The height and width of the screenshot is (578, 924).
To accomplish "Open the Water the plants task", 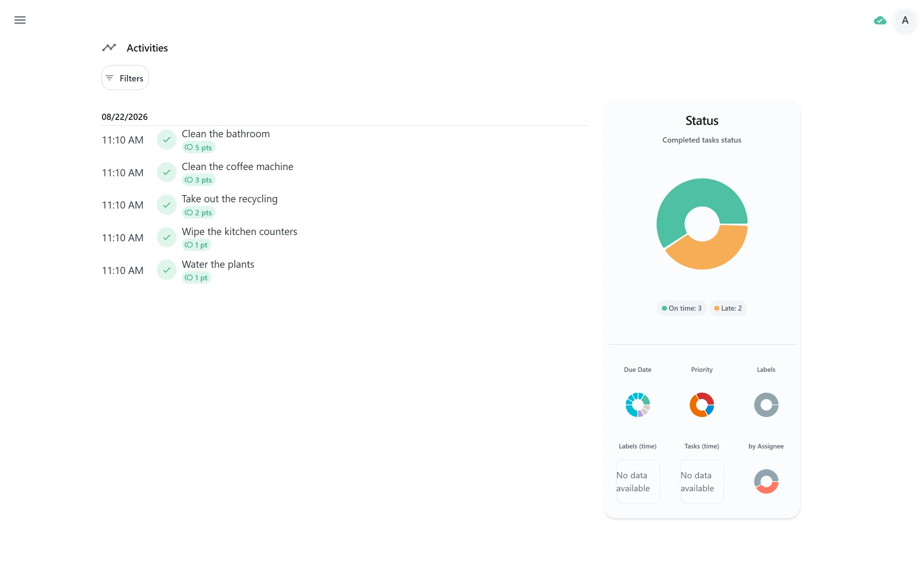I will point(218,264).
